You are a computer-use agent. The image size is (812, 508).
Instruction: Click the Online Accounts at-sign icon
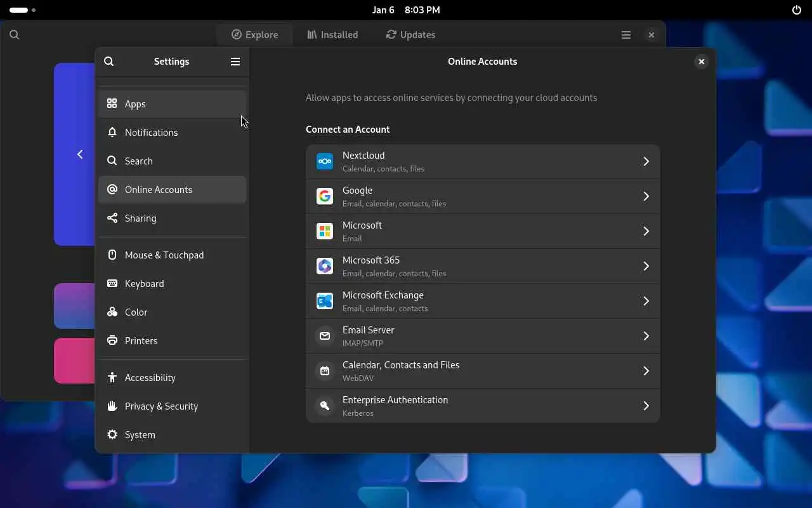(112, 189)
